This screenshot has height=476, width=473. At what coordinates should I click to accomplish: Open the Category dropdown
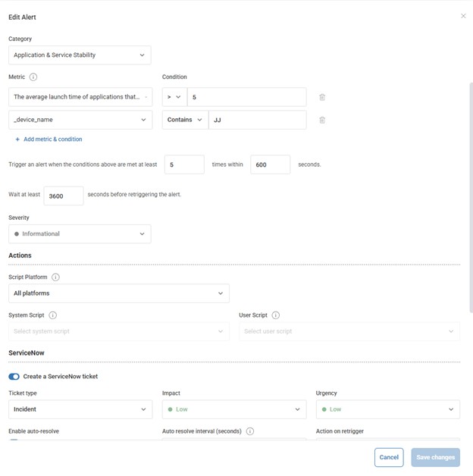[x=80, y=55]
